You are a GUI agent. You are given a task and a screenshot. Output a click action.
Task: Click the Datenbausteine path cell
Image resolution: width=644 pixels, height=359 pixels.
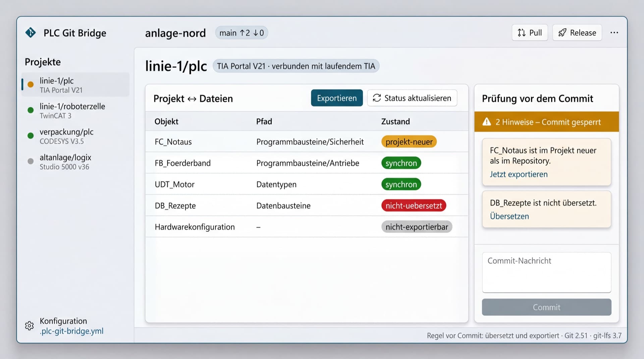coord(283,206)
